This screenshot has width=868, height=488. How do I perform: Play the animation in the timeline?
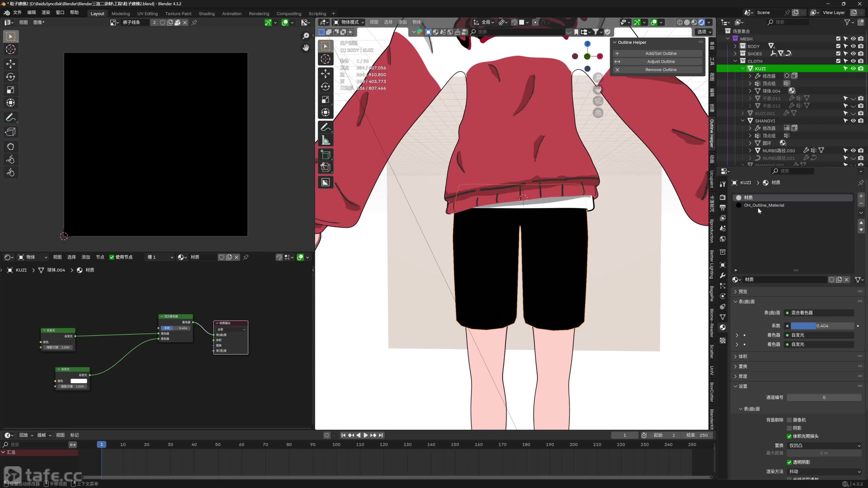[366, 435]
